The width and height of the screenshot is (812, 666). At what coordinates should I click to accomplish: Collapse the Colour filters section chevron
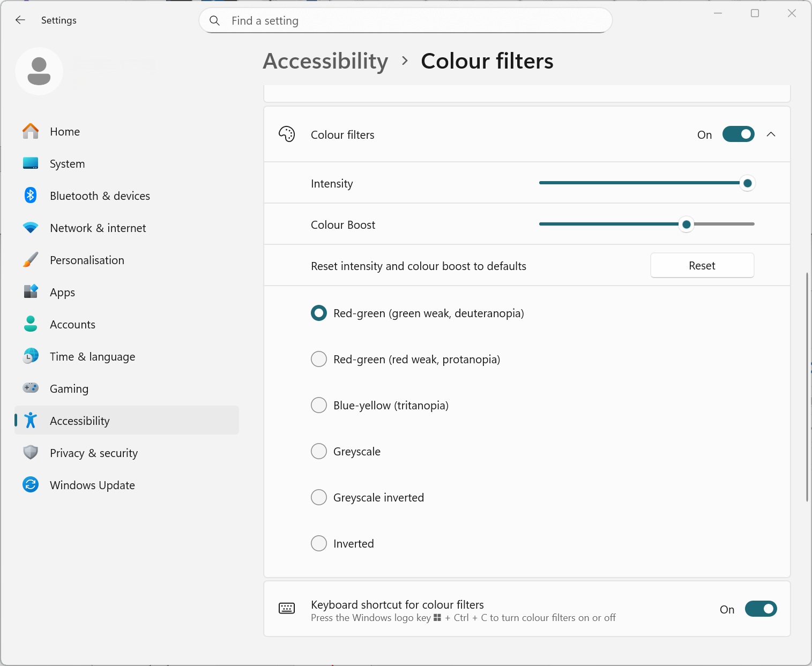(771, 134)
